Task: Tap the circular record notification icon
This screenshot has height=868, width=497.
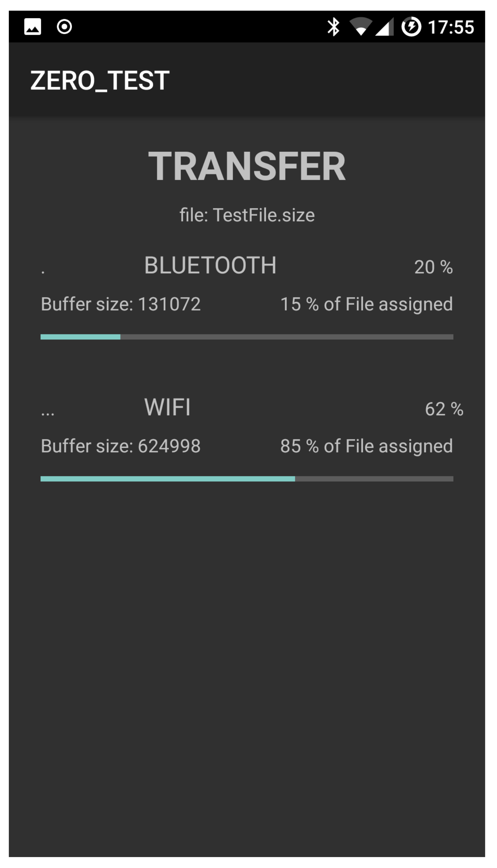Action: tap(64, 27)
